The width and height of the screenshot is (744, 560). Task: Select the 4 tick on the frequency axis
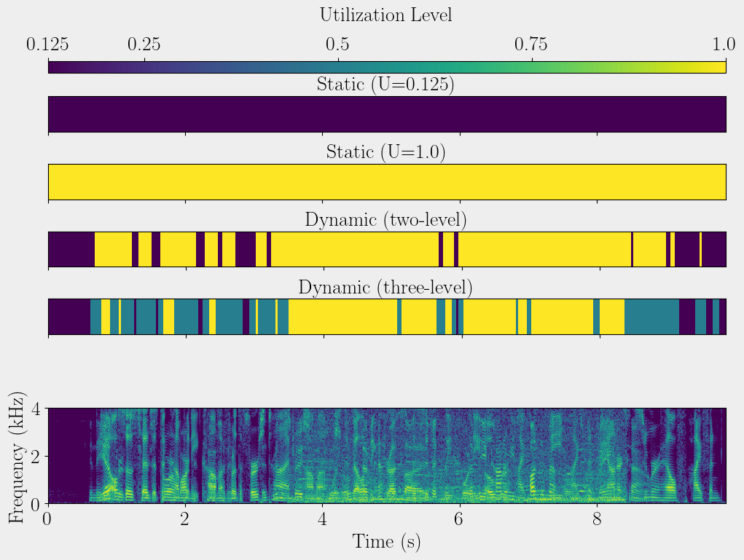(36, 409)
